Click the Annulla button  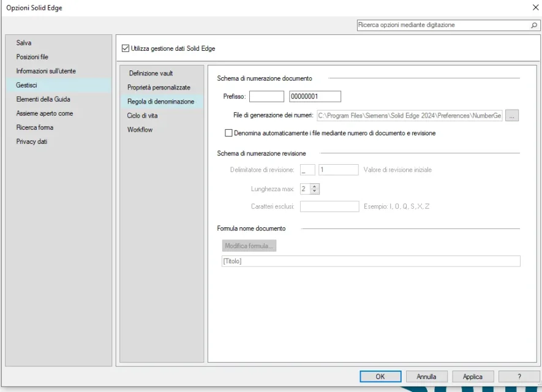pyautogui.click(x=426, y=377)
